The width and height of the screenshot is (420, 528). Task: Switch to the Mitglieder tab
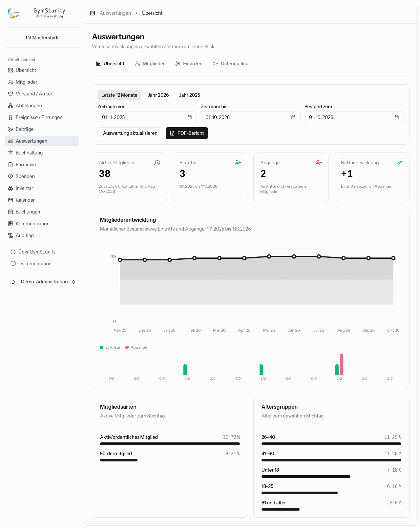click(150, 64)
